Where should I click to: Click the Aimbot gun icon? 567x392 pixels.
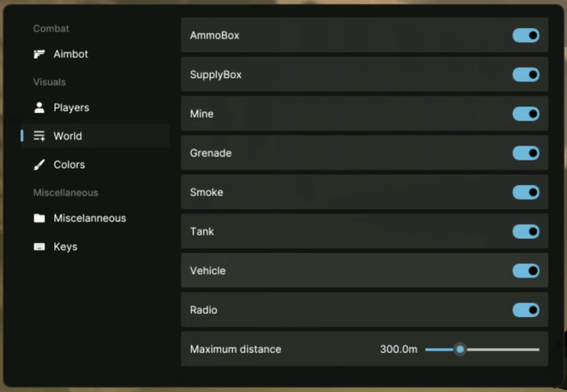40,54
